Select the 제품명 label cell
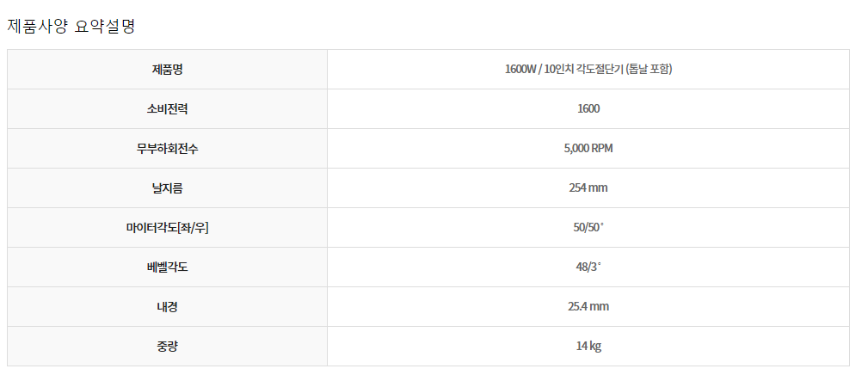 click(x=167, y=69)
